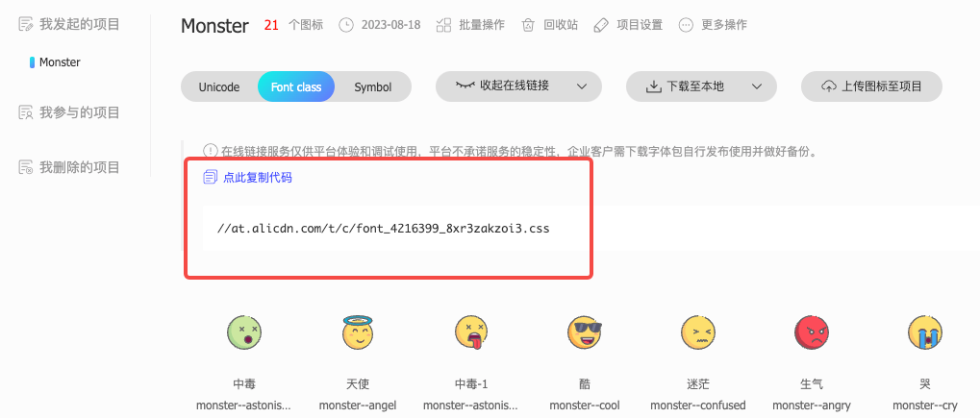Expand the 下载至本地 dropdown arrow

(757, 86)
